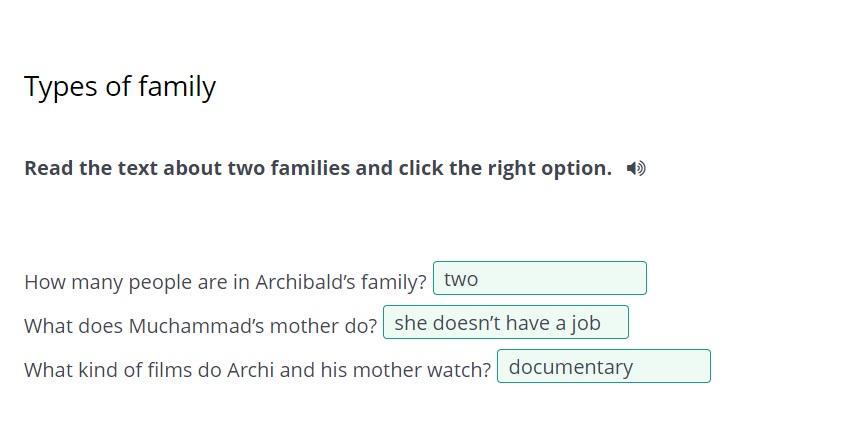Viewport: 867px width, 424px height.
Task: Expand the "she doesn't have a job" dropdown
Action: coord(505,323)
